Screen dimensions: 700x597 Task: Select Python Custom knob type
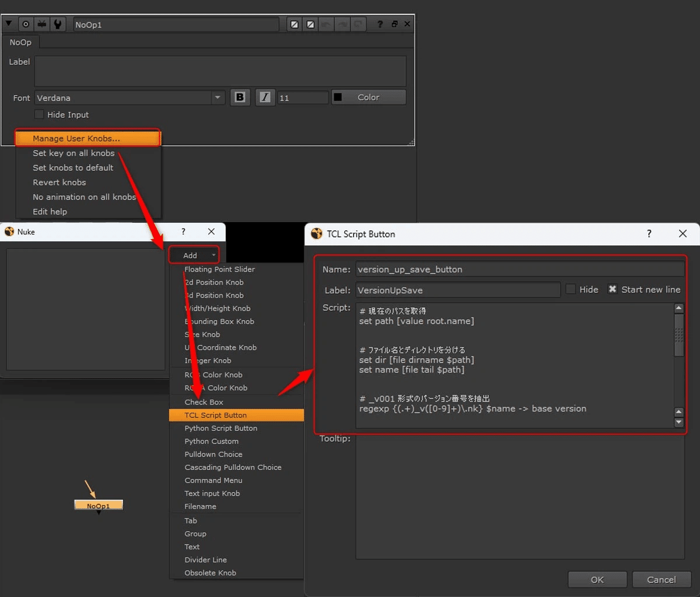click(236, 441)
